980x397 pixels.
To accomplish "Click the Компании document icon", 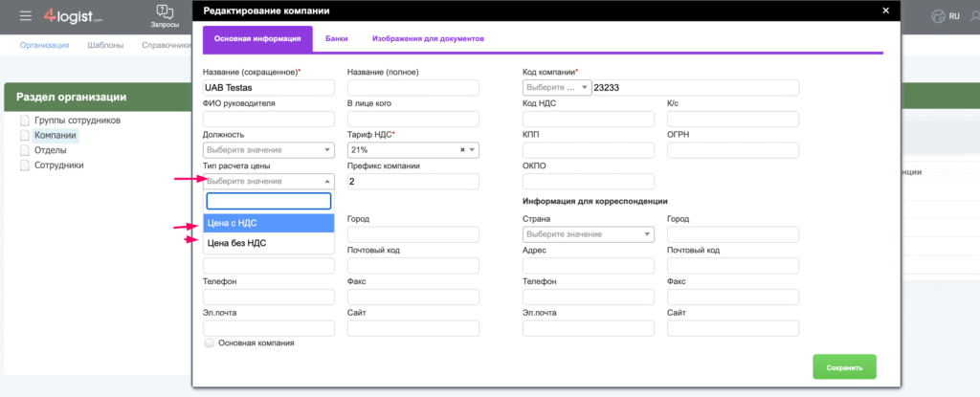I will pos(25,136).
